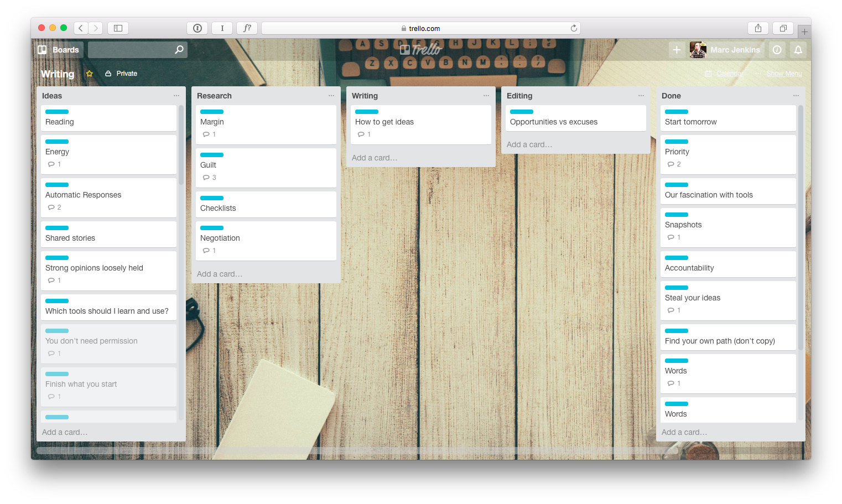Click the Trello logo in the header
The width and height of the screenshot is (842, 504).
(420, 49)
